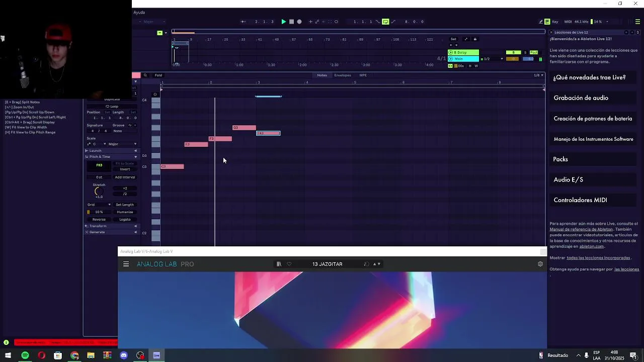The width and height of the screenshot is (644, 362).
Task: Toggle the Fold button in piano roll
Action: (x=158, y=75)
